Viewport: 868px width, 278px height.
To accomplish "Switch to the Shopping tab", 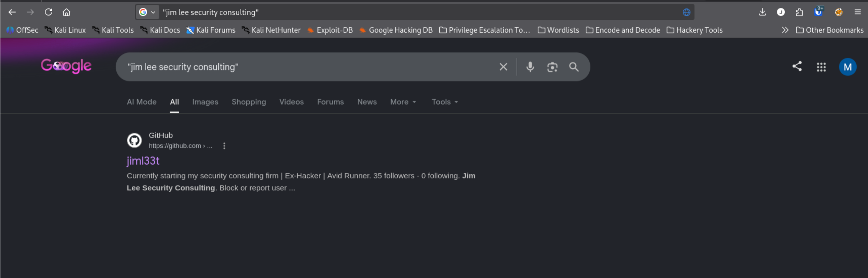I will [x=249, y=102].
